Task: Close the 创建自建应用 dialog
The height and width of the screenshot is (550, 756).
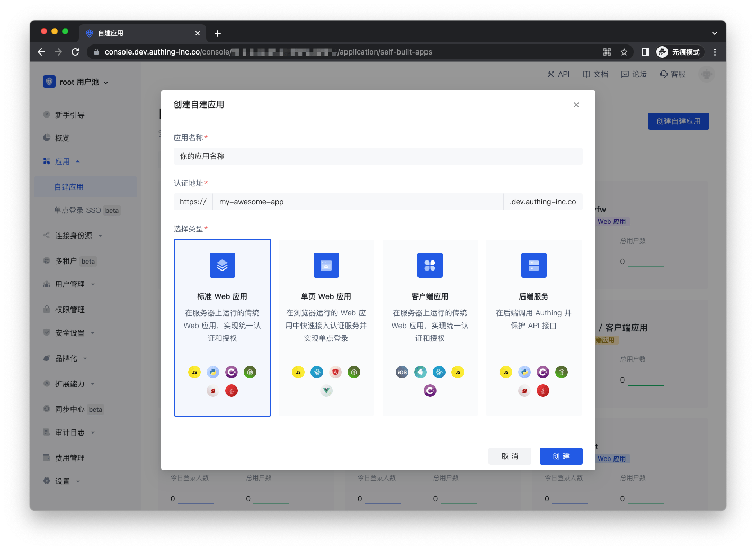Action: pos(576,105)
